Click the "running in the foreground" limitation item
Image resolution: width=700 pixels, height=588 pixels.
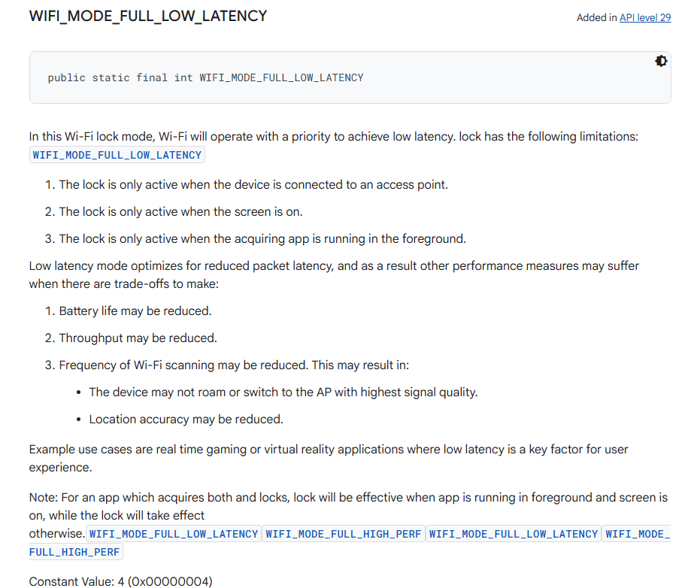(x=262, y=239)
